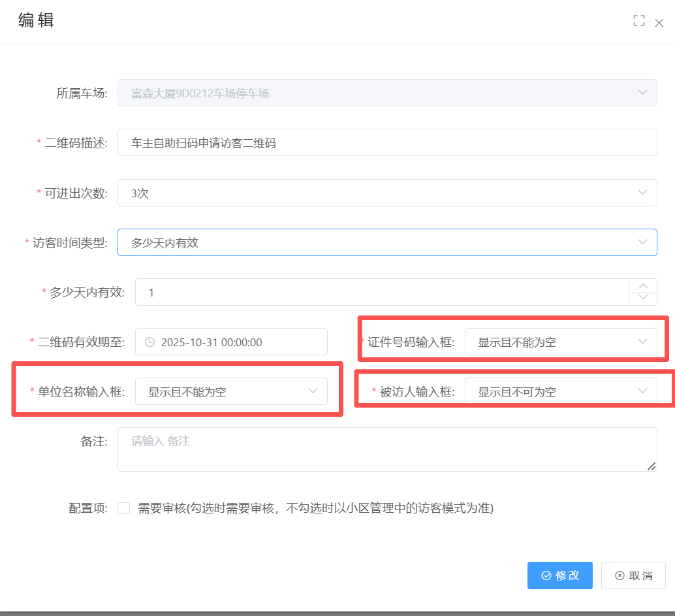Click the 修改 button
Viewport: 675px width, 616px height.
(559, 575)
